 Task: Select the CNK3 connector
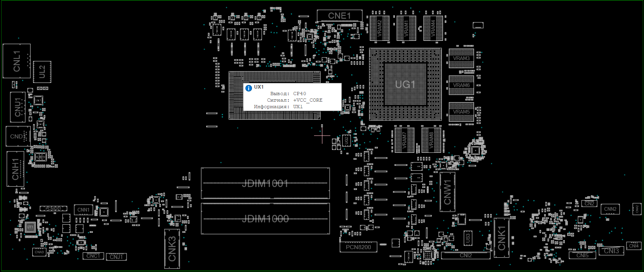[172, 249]
